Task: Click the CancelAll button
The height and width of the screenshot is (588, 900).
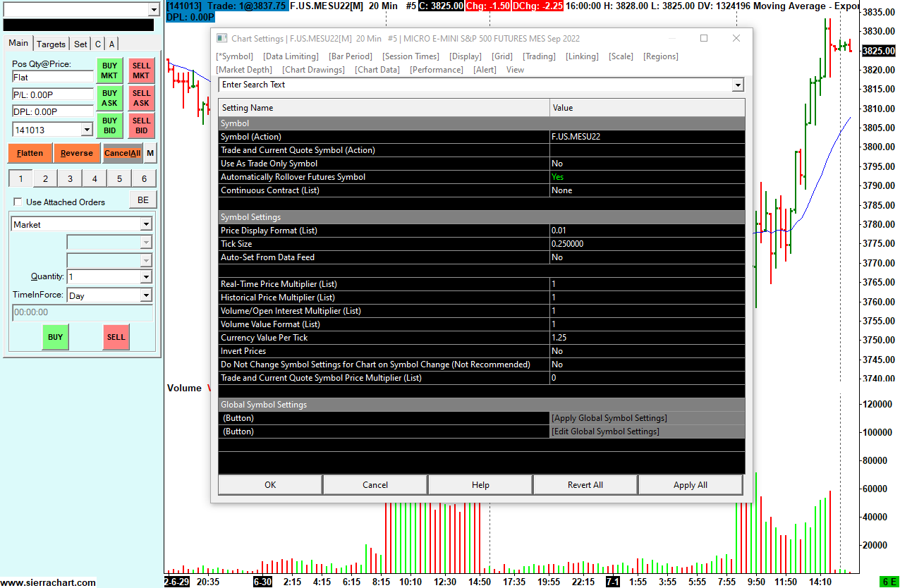Action: (x=123, y=153)
